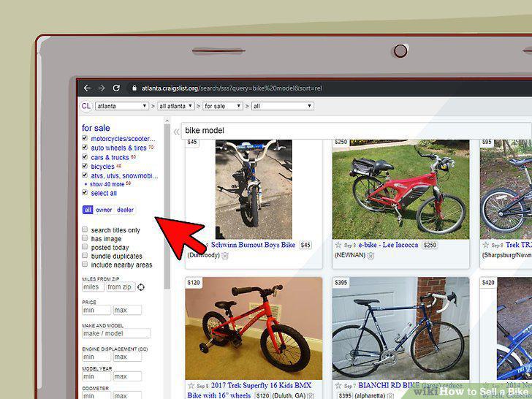The image size is (532, 399).
Task: Reload the page with refresh icon
Action: [116, 88]
